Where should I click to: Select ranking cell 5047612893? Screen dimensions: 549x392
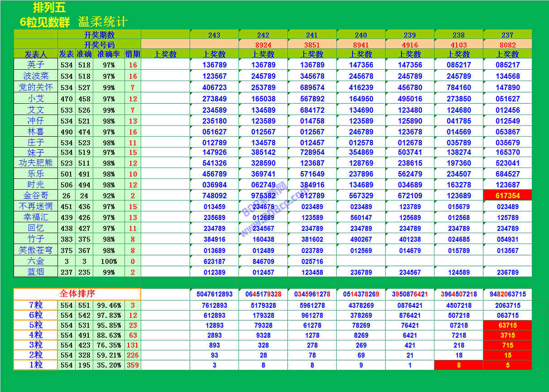(x=214, y=294)
